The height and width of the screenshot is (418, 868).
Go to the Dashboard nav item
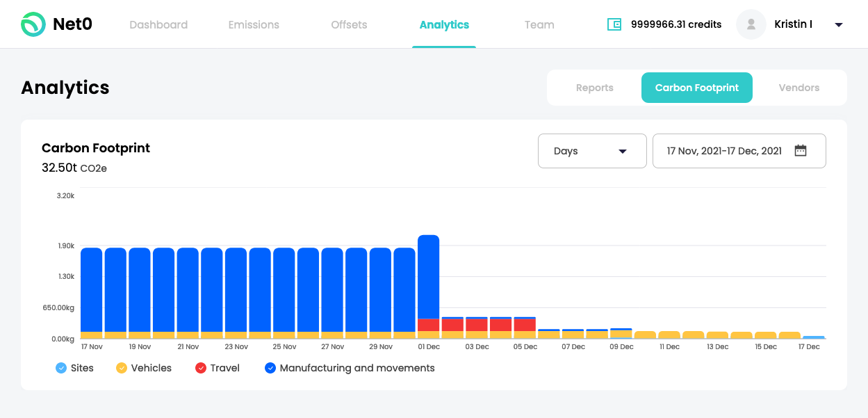pos(158,24)
